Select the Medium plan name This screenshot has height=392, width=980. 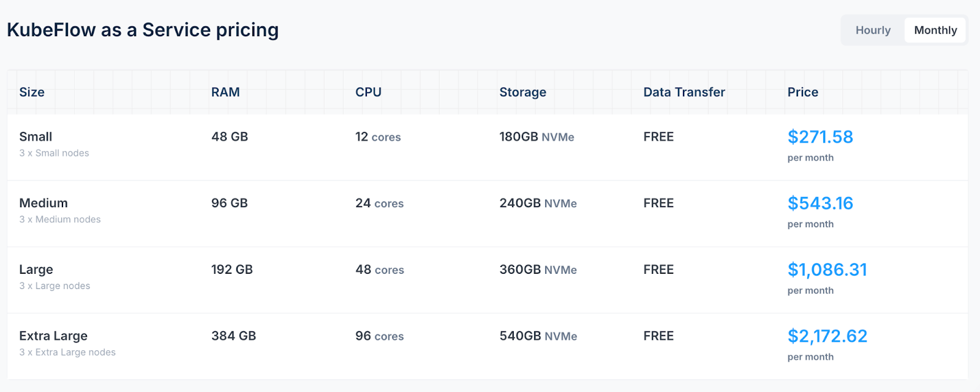[x=43, y=203]
